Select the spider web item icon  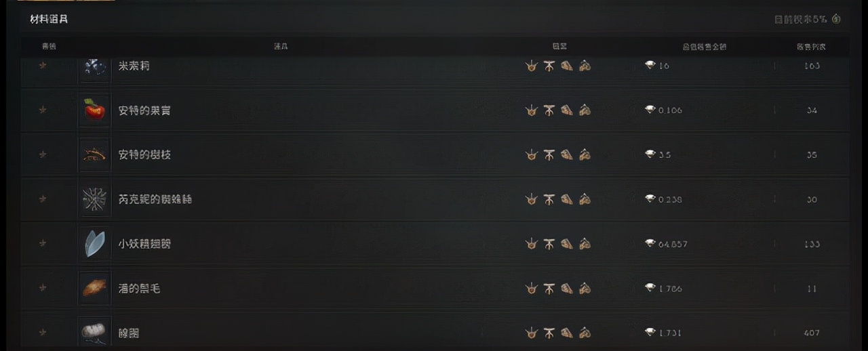pos(94,199)
